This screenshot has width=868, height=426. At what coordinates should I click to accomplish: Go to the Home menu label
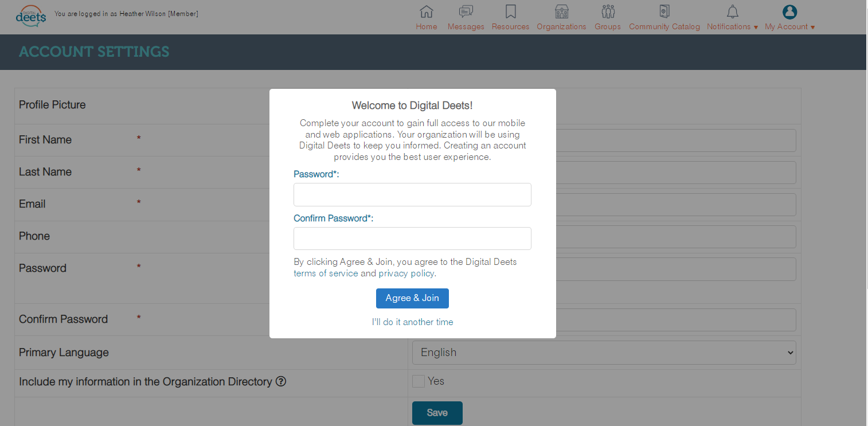click(x=427, y=27)
